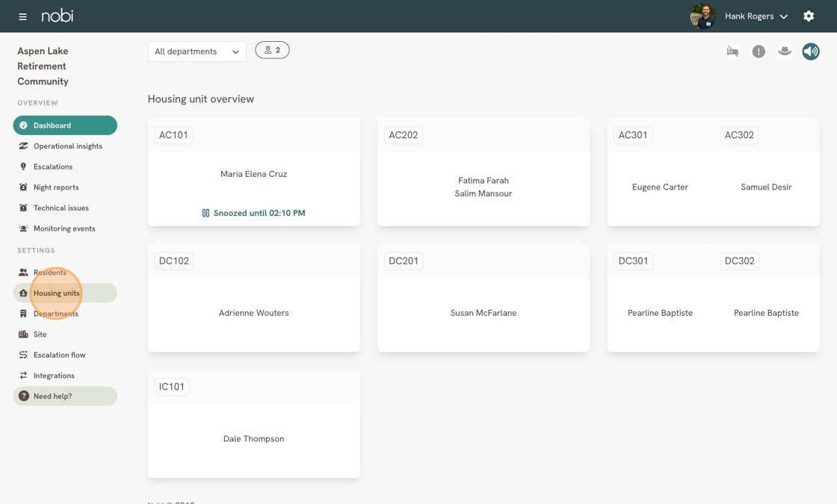Click the bed filter icon
This screenshot has width=837, height=504.
(x=732, y=52)
